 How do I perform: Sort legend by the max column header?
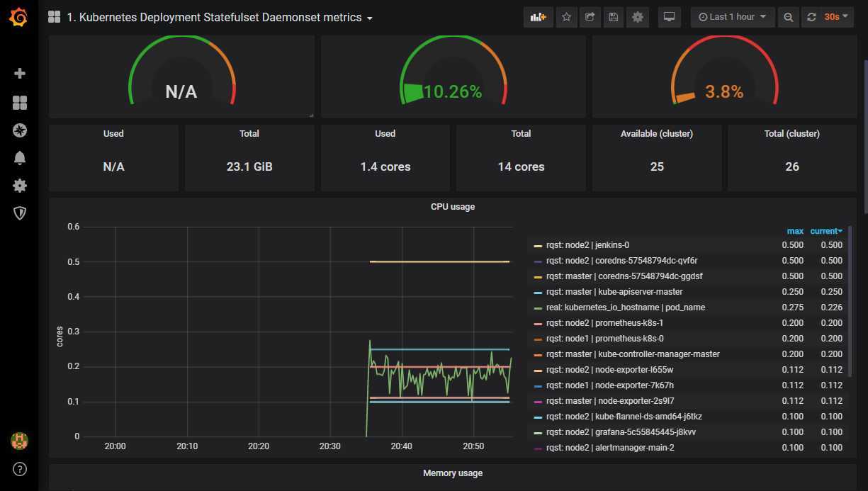[795, 232]
